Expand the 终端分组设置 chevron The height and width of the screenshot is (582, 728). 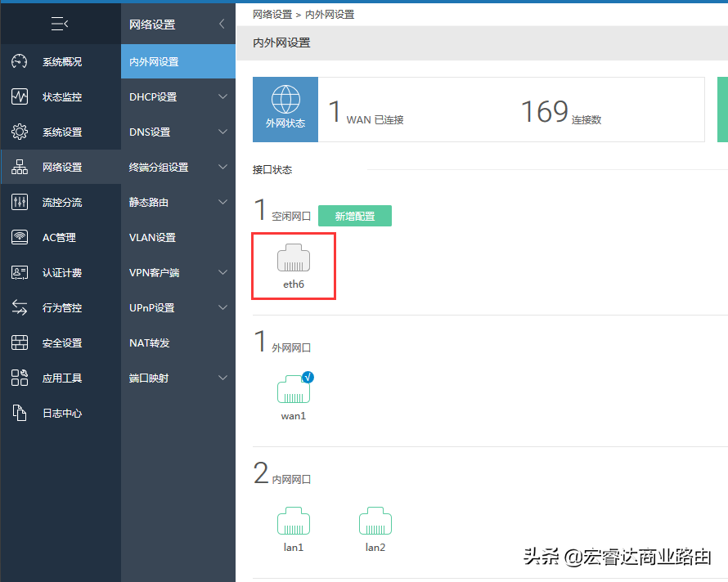[222, 167]
